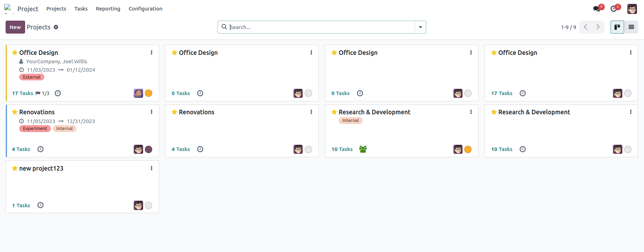Expand the search options dropdown arrow
This screenshot has height=252, width=644.
[x=420, y=27]
